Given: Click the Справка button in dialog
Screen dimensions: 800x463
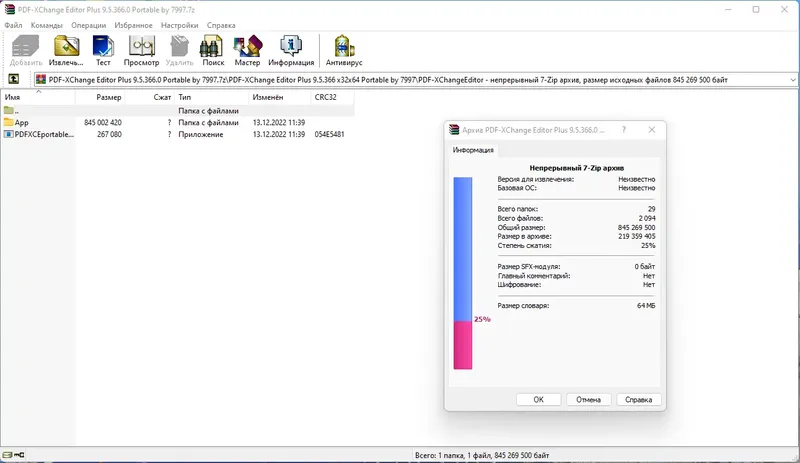Looking at the screenshot, I should tap(638, 400).
